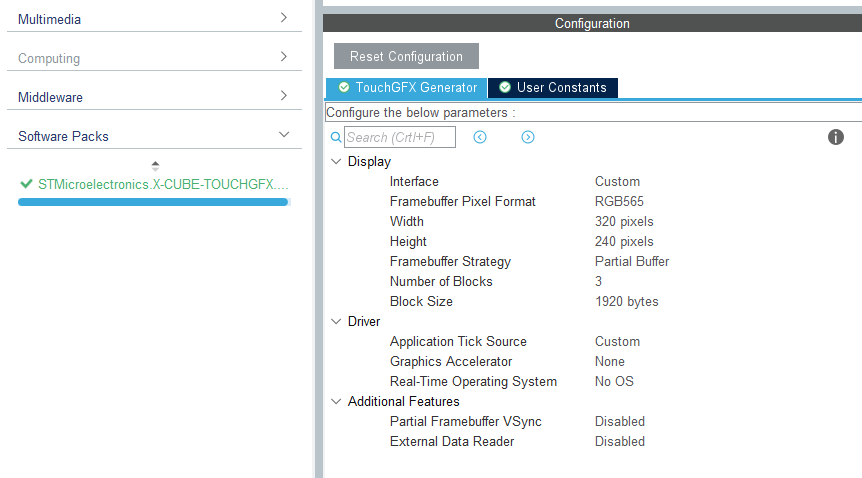
Task: Expand the Multimedia category
Action: (x=283, y=18)
